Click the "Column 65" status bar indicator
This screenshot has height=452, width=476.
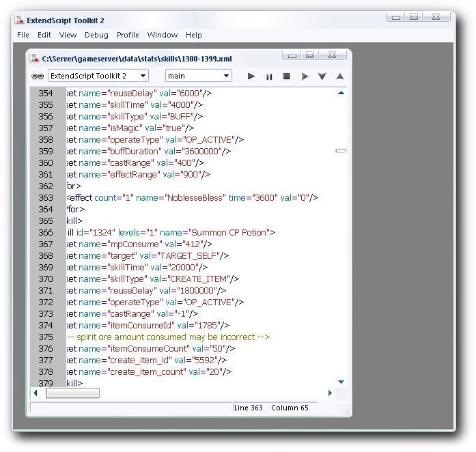coord(290,408)
